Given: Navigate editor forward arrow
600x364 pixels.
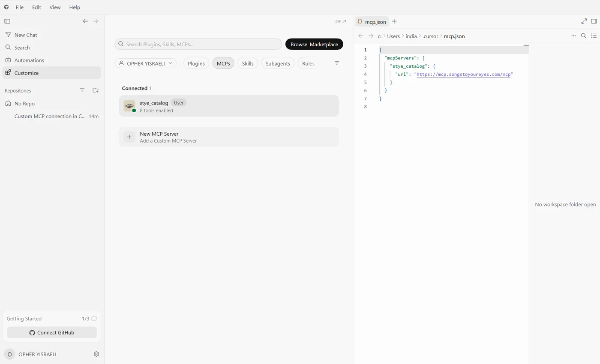Looking at the screenshot, I should (371, 36).
